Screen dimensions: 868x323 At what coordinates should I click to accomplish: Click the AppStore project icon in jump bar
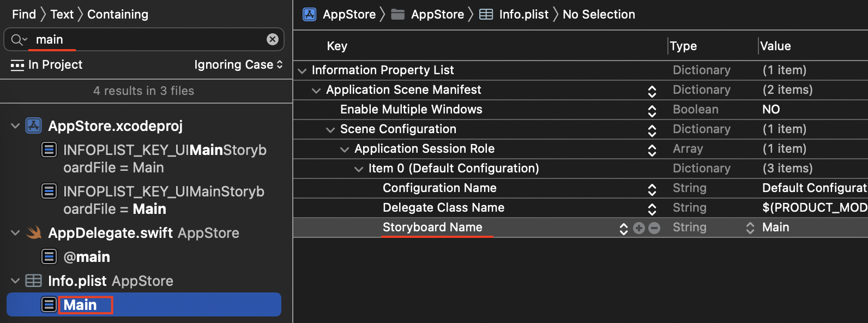pyautogui.click(x=310, y=14)
